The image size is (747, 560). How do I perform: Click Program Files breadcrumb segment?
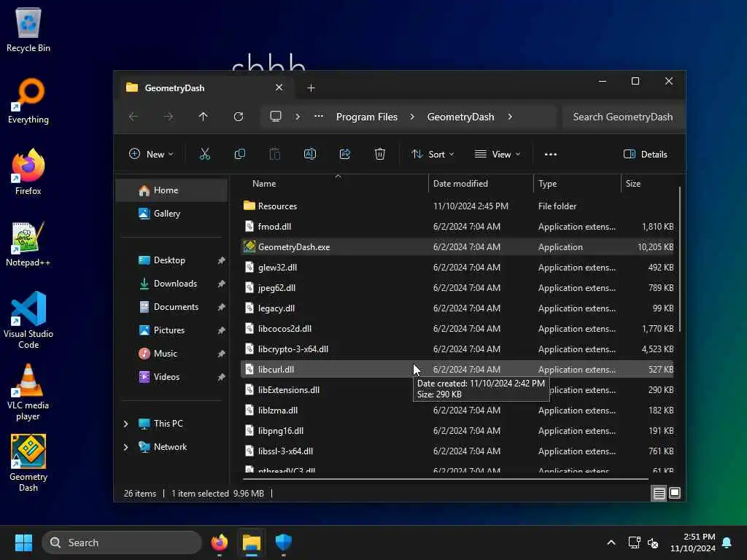tap(366, 117)
